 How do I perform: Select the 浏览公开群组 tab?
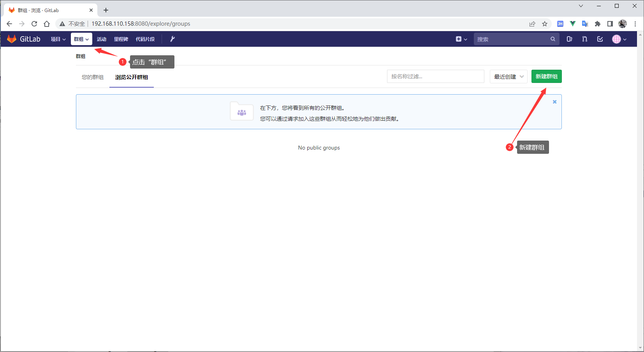[x=132, y=77]
